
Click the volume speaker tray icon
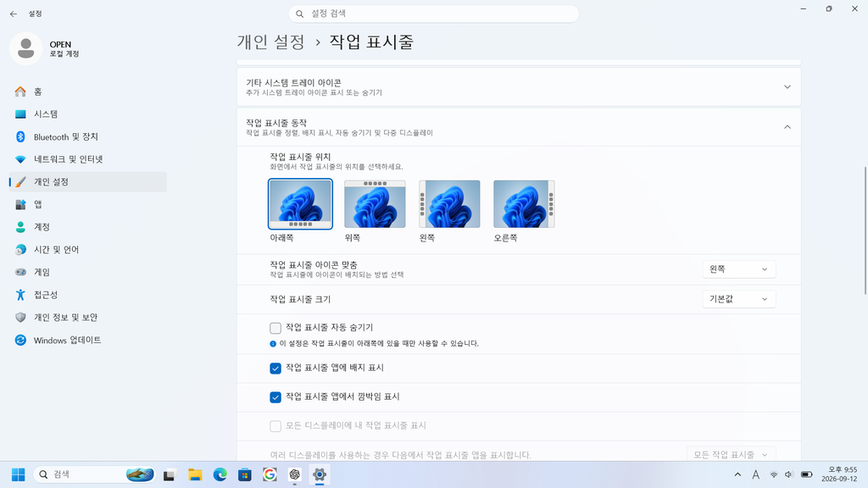tap(789, 474)
